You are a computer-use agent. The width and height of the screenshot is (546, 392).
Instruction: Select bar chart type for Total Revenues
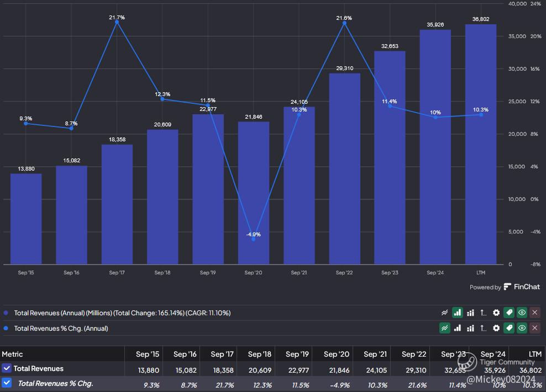(457, 312)
